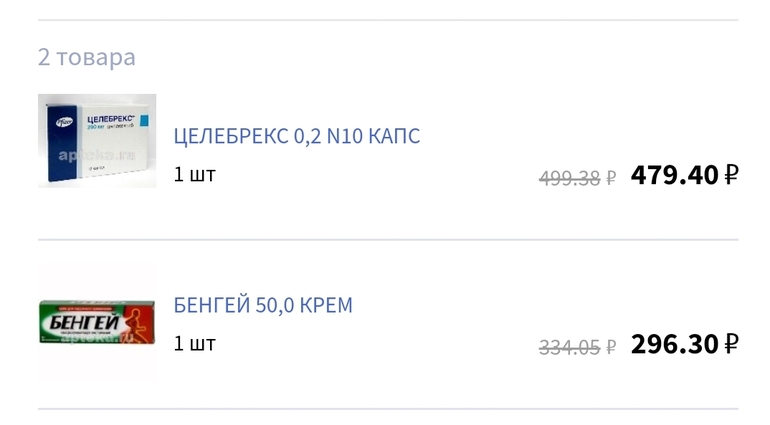The height and width of the screenshot is (425, 770).
Task: Click the Bengay price 296.30
Action: tap(674, 344)
